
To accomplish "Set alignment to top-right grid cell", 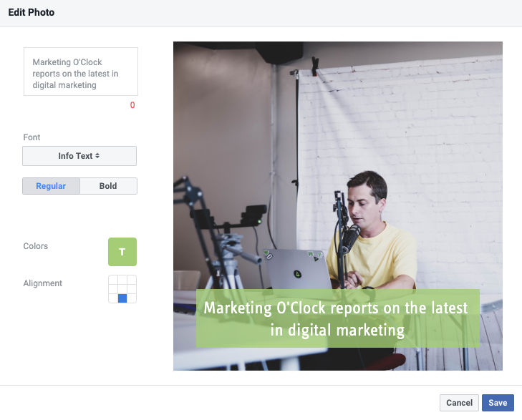I will 132,280.
